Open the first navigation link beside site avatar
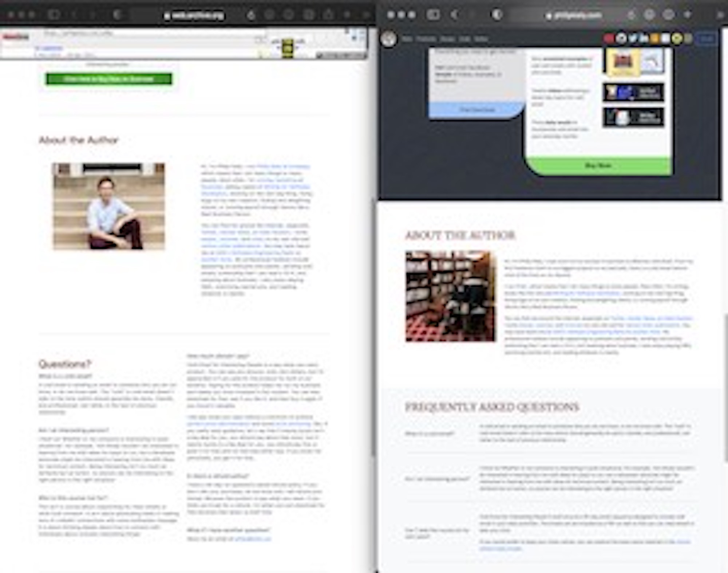This screenshot has height=573, width=728. point(407,39)
